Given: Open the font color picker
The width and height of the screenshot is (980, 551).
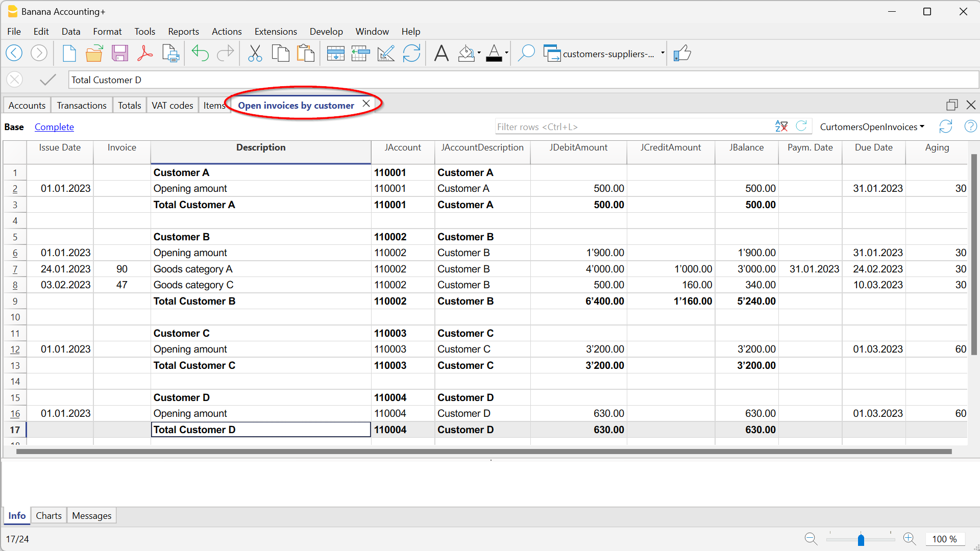Looking at the screenshot, I should (494, 53).
